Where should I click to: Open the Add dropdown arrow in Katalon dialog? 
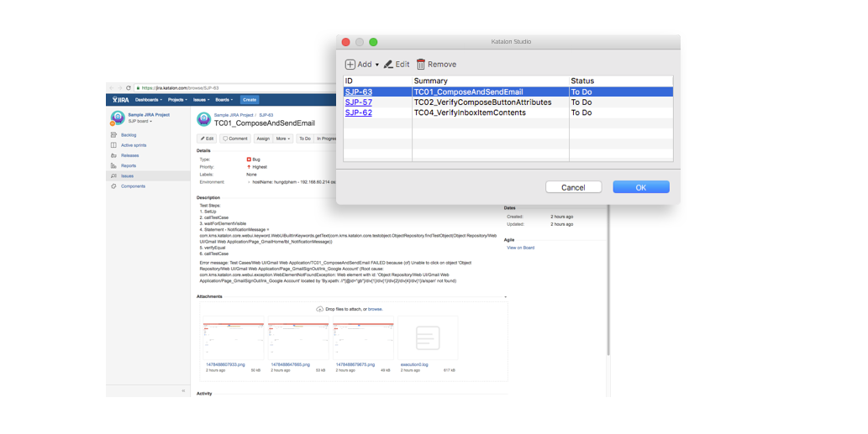pos(377,65)
